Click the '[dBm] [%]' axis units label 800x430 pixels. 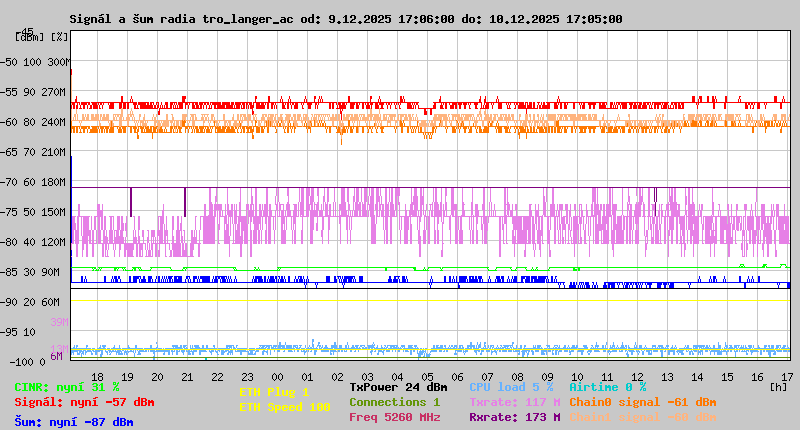pos(42,37)
